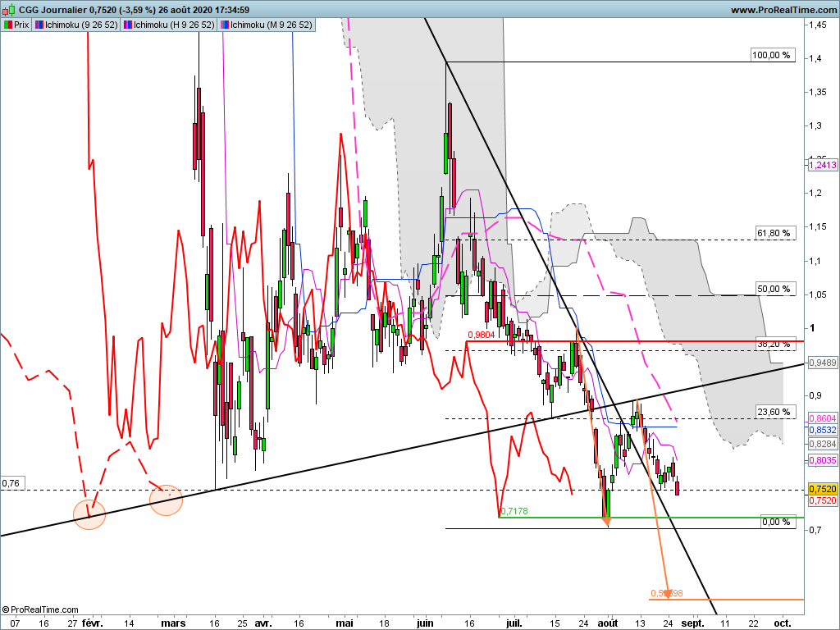Click the yellow 0,7520 current price tag
The width and height of the screenshot is (840, 630).
point(822,489)
